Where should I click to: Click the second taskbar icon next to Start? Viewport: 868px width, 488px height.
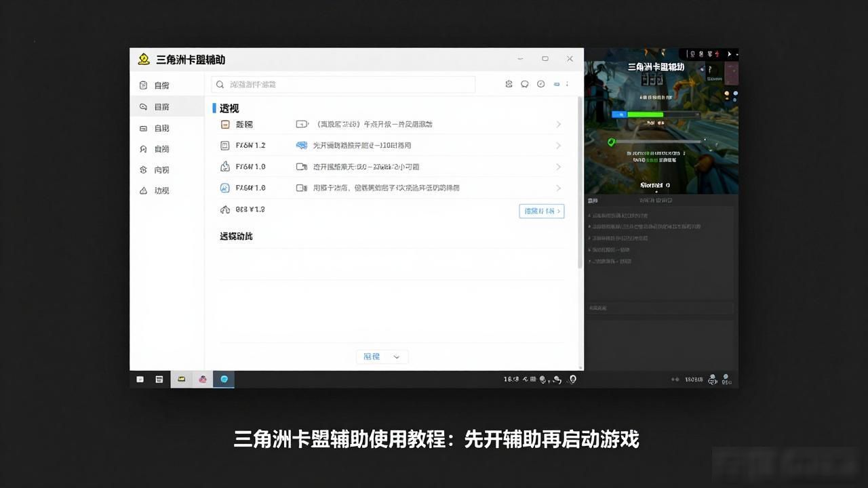click(159, 380)
